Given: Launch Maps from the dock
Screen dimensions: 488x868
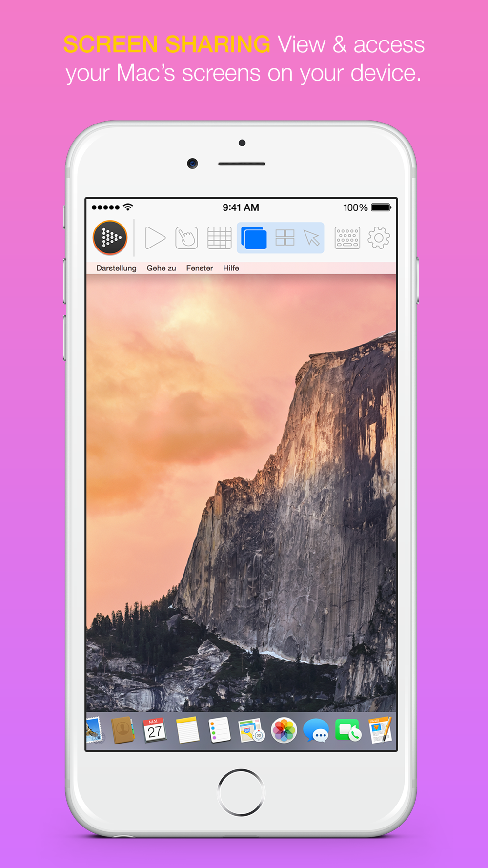Looking at the screenshot, I should [251, 730].
